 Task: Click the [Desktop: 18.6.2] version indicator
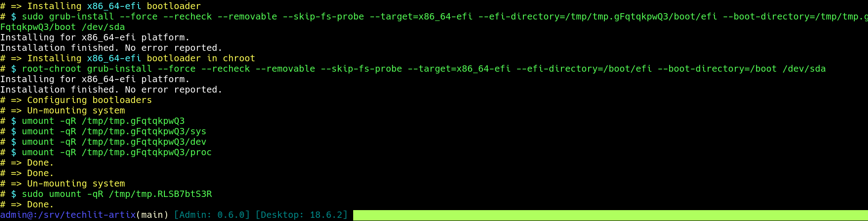point(302,215)
